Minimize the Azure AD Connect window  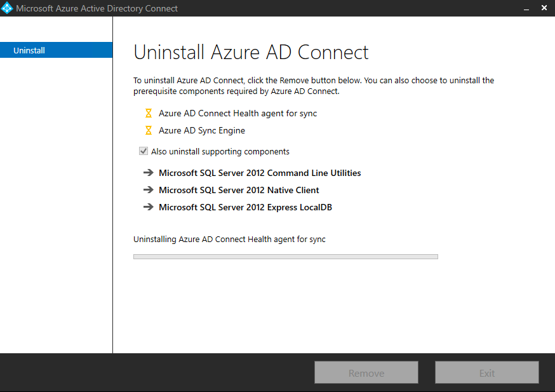pyautogui.click(x=526, y=8)
